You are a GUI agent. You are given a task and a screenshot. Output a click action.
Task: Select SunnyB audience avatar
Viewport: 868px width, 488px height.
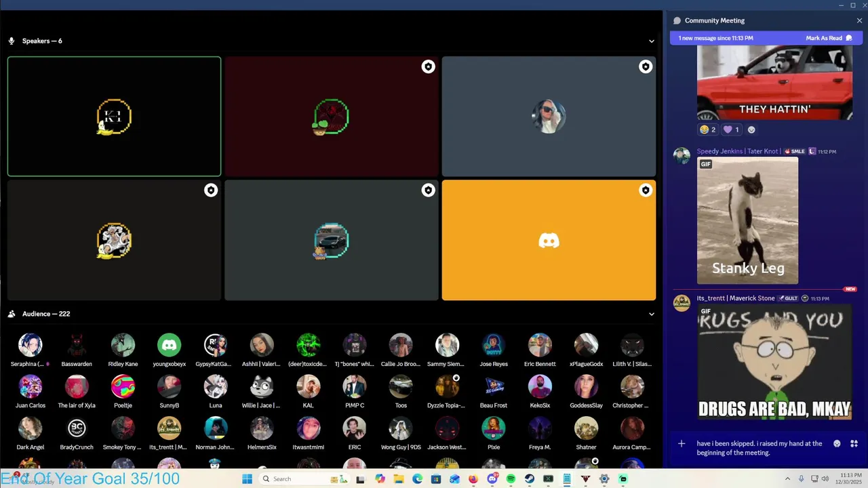coord(169,387)
